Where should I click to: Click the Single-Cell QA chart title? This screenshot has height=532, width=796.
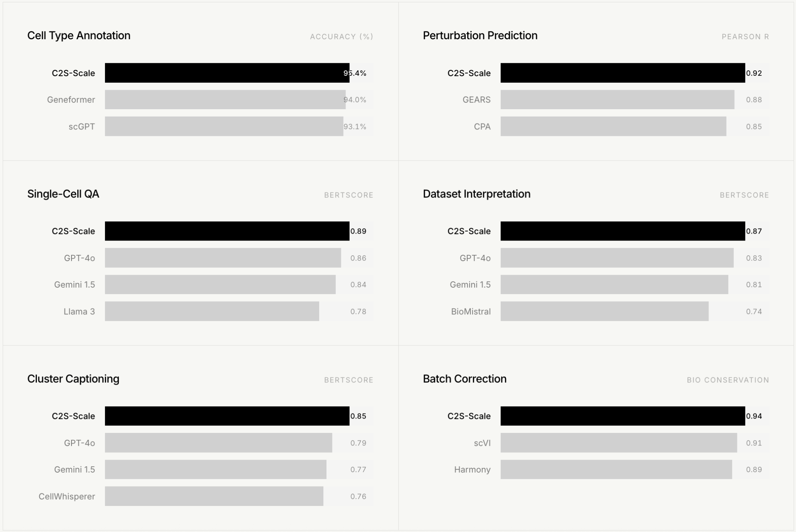[63, 194]
